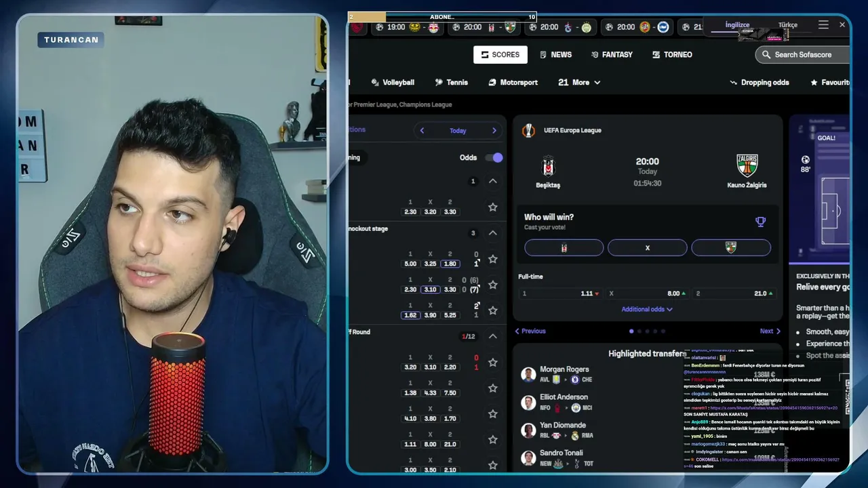Select the Tennis sport
This screenshot has width=868, height=488.
click(x=452, y=83)
